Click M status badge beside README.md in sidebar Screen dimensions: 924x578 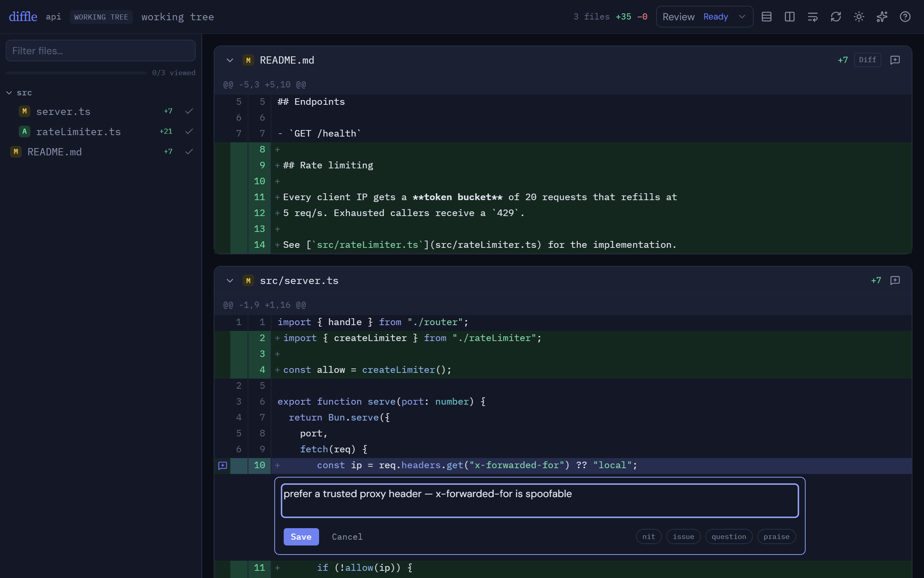[x=16, y=152]
